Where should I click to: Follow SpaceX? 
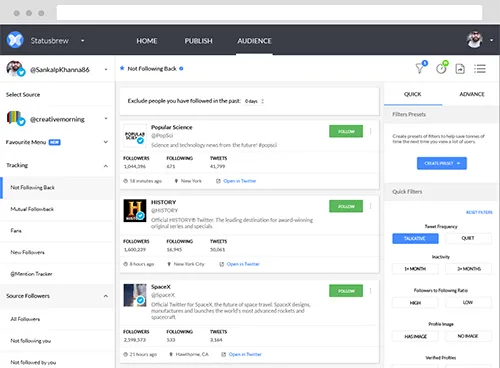(x=346, y=291)
